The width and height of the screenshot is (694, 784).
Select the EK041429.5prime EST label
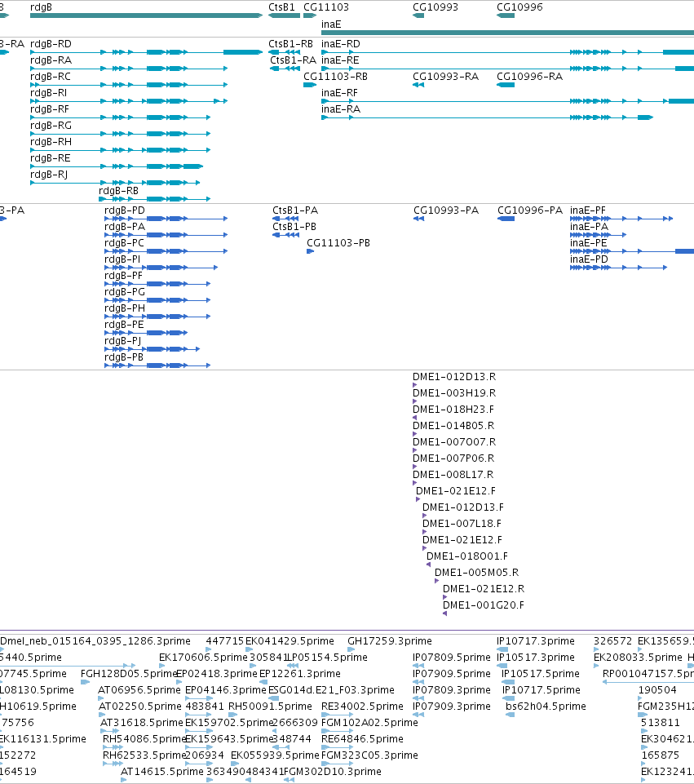(x=290, y=641)
